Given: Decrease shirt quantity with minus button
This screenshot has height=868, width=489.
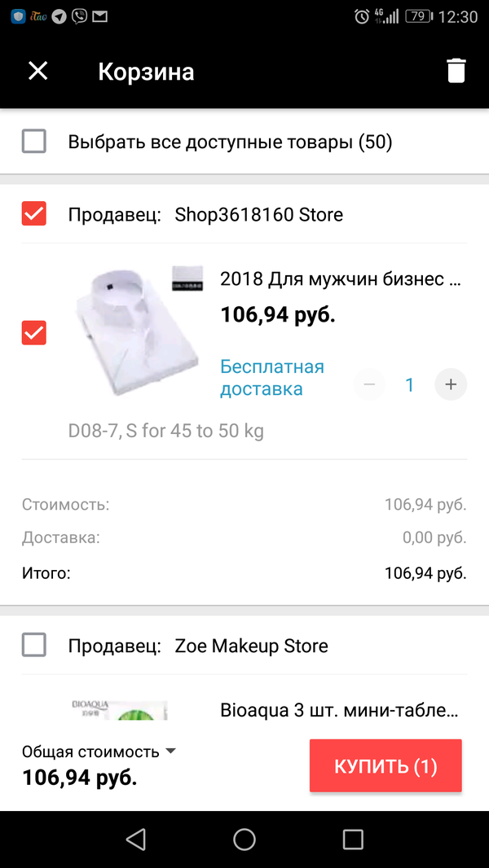Looking at the screenshot, I should pos(369,384).
